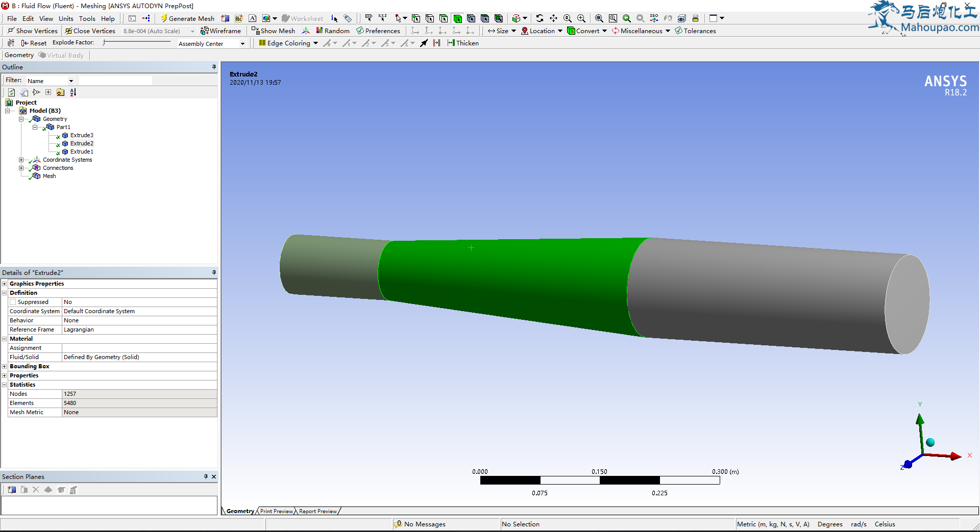Click the teal ISO ball on triad

(930, 442)
